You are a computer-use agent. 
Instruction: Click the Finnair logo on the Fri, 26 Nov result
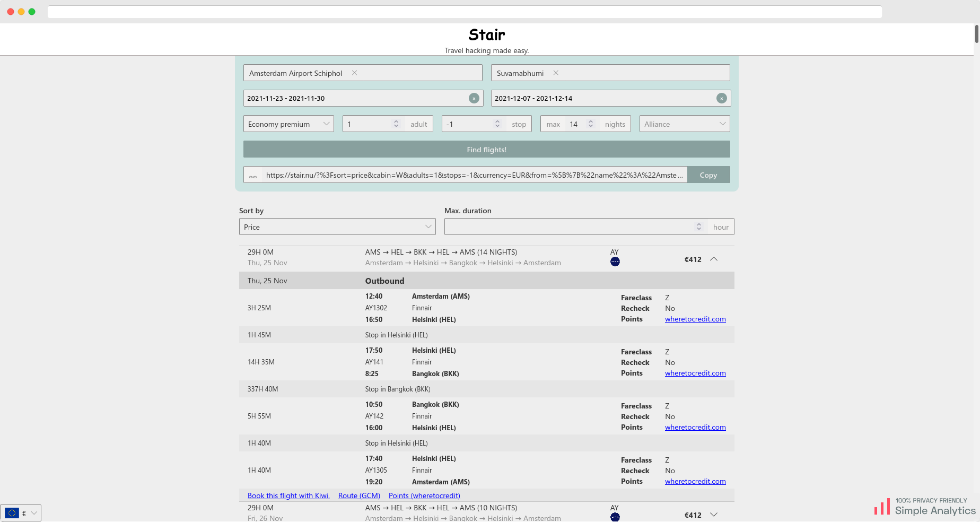615,517
